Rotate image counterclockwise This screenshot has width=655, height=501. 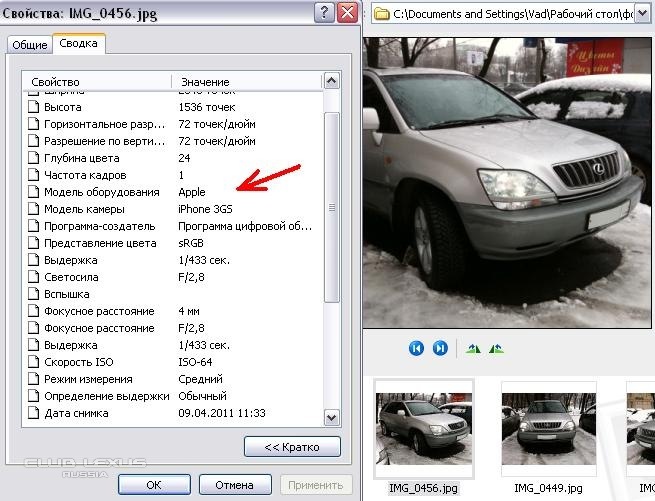tap(496, 348)
